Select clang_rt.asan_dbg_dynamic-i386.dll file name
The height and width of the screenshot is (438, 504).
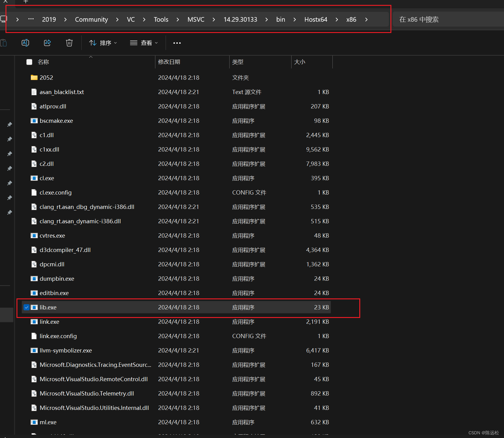coord(87,207)
